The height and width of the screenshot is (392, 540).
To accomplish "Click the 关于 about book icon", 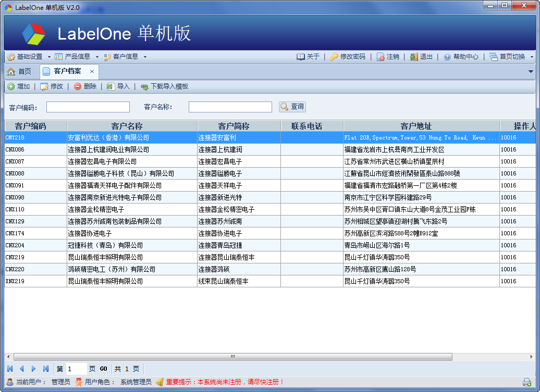I will coord(301,57).
